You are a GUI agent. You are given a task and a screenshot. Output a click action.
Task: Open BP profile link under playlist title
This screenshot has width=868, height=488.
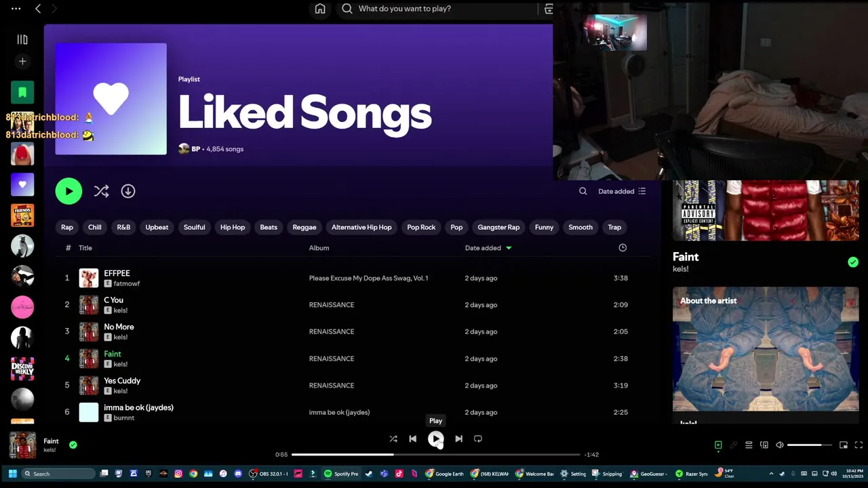click(195, 149)
